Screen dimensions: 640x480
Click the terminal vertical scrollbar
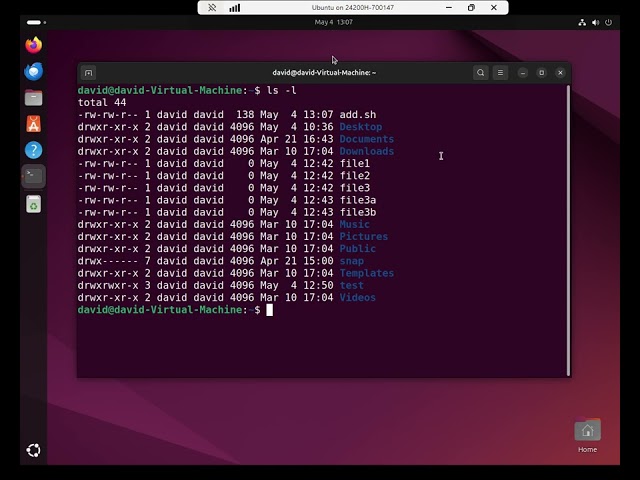click(568, 231)
